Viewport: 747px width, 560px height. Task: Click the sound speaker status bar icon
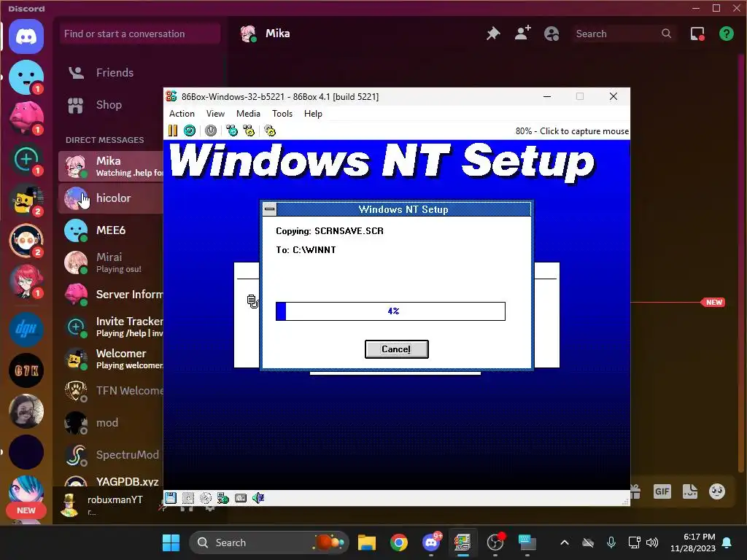tap(258, 498)
